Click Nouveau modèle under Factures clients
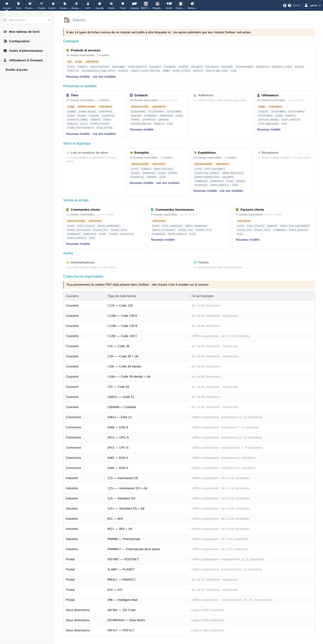 pos(248,240)
